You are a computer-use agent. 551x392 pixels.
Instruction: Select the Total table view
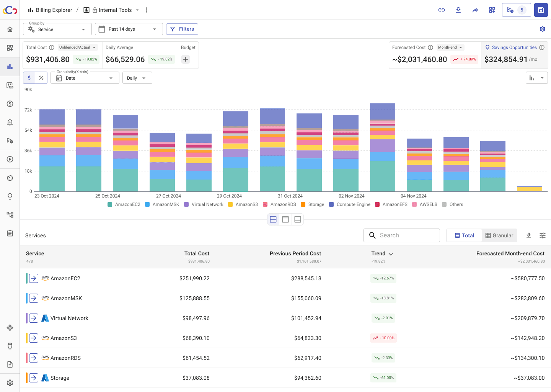465,235
